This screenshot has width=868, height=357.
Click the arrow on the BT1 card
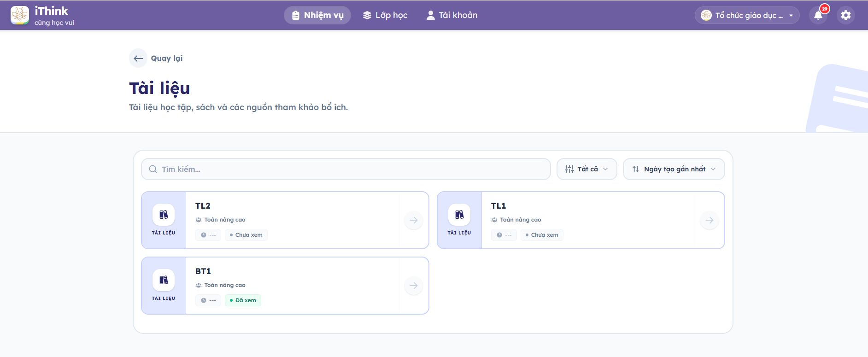[414, 286]
